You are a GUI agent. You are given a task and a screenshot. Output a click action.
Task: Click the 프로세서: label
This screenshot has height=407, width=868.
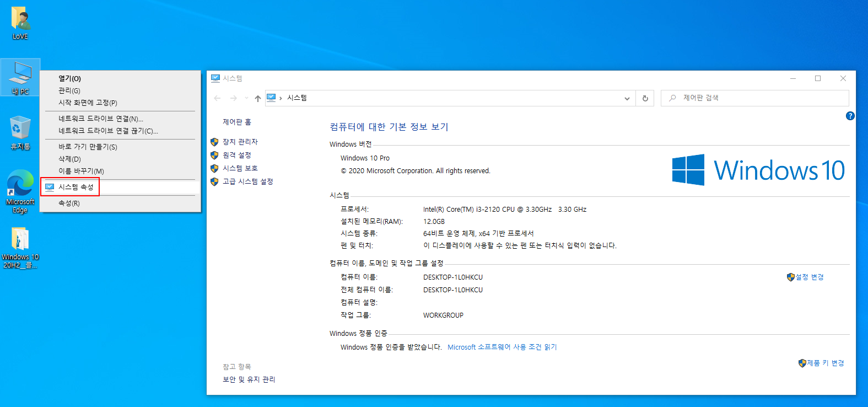click(x=355, y=210)
